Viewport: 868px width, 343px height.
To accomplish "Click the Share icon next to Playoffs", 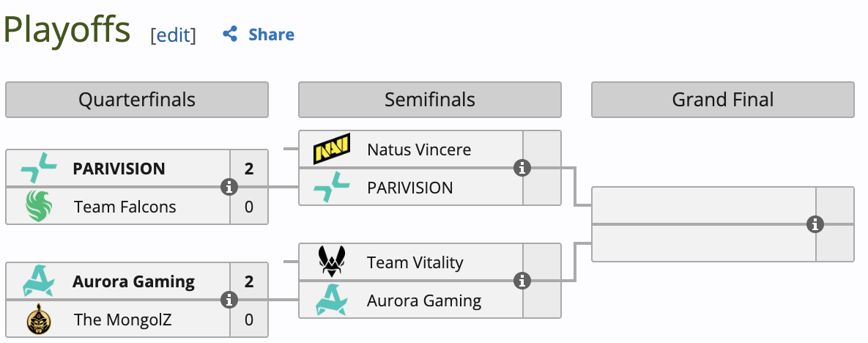I will coord(230,34).
